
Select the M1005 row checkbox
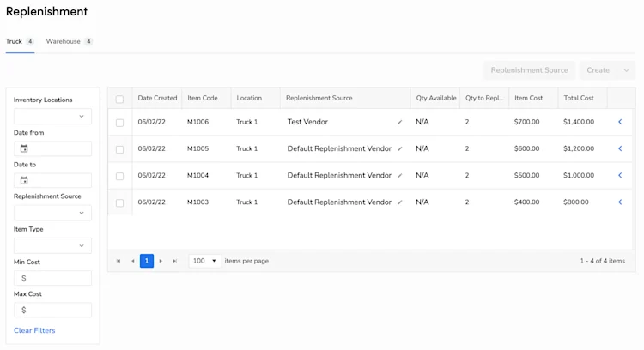point(119,149)
